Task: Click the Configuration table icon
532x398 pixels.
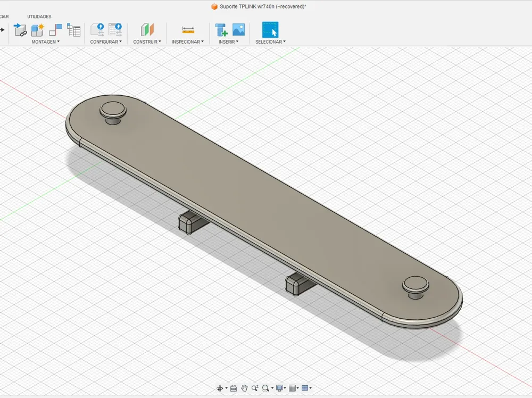Action: coord(115,30)
